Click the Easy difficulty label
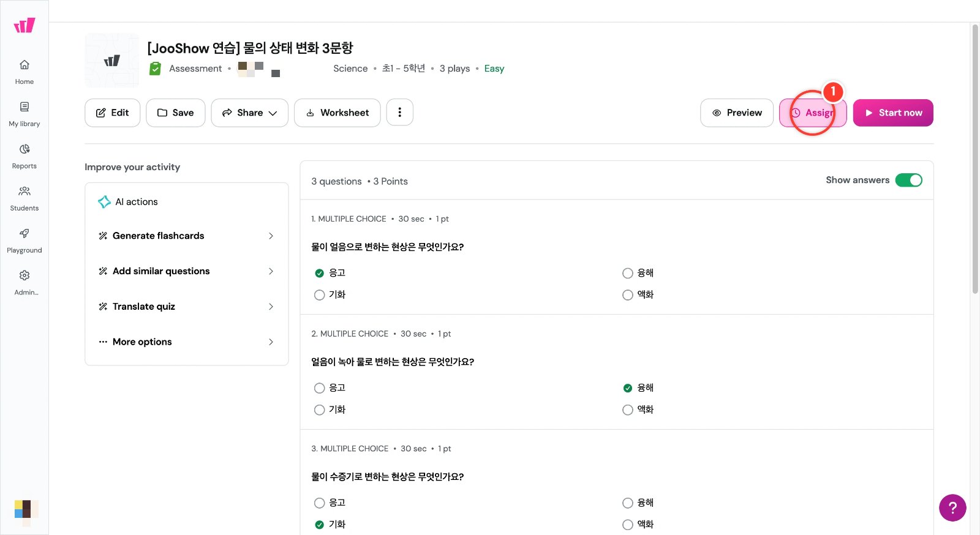 pos(494,69)
